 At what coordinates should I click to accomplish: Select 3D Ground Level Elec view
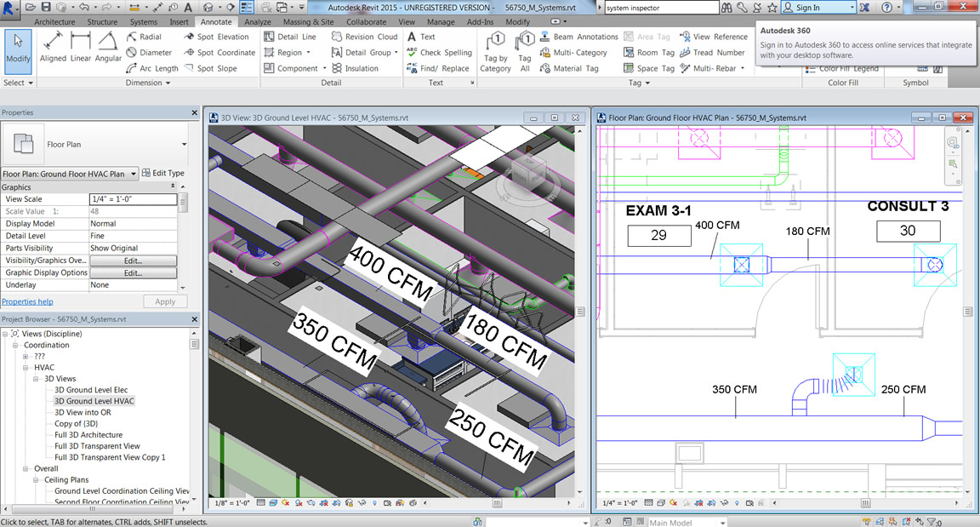[x=91, y=390]
